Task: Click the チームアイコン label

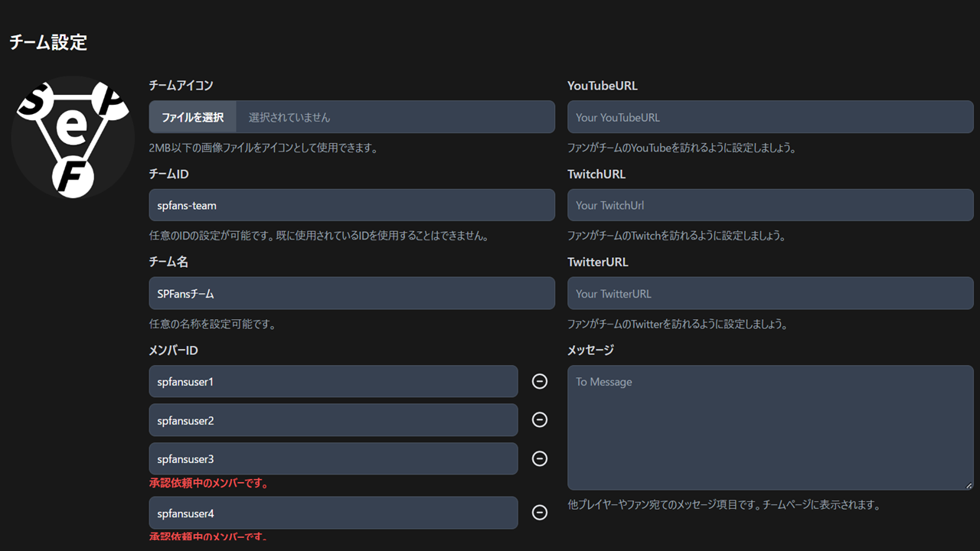Action: tap(181, 86)
